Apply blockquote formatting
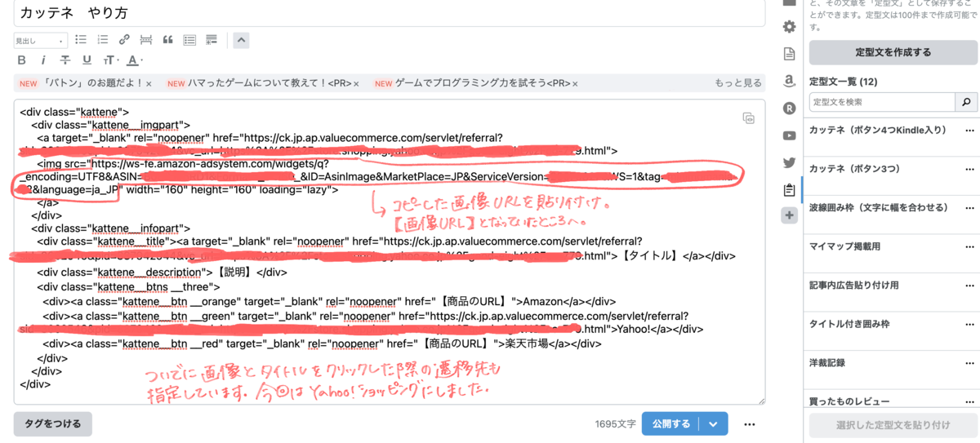Viewport: 980px width, 443px height. tap(168, 39)
